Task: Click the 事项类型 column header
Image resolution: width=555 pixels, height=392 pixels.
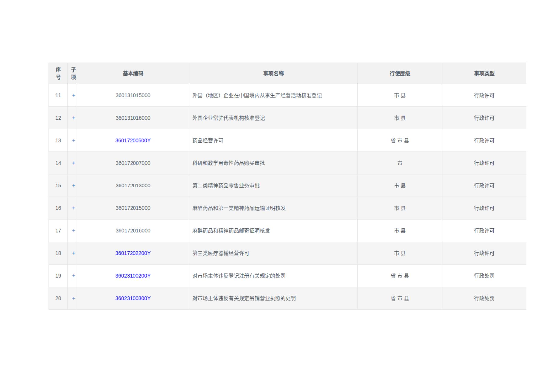Action: [484, 73]
